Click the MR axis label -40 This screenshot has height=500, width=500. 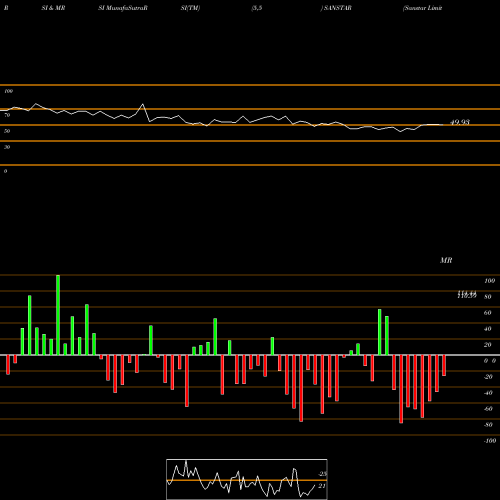(488, 393)
